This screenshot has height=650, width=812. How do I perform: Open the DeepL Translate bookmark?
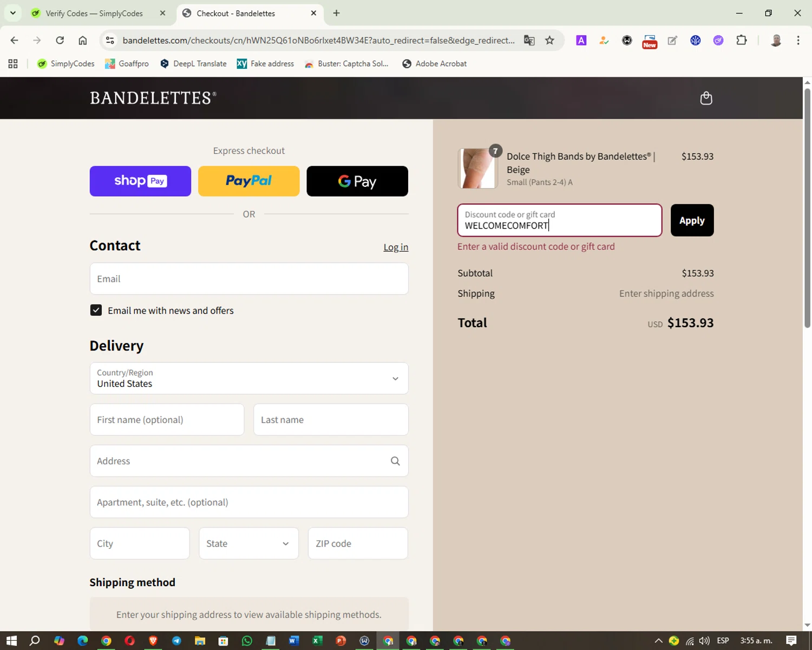point(193,64)
